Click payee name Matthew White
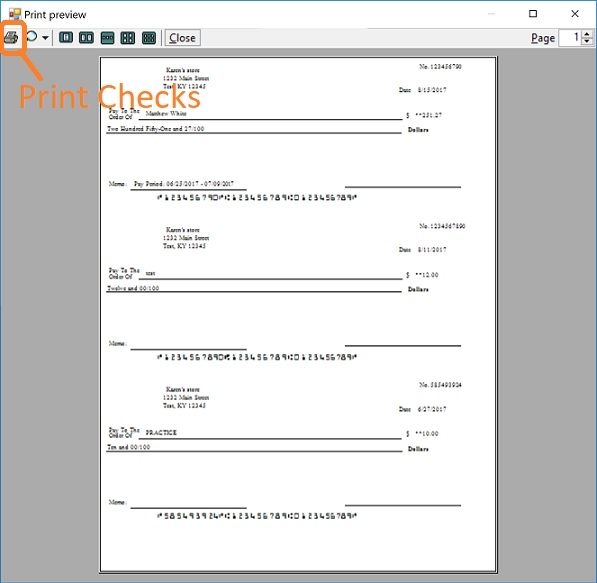The image size is (597, 583). [166, 113]
